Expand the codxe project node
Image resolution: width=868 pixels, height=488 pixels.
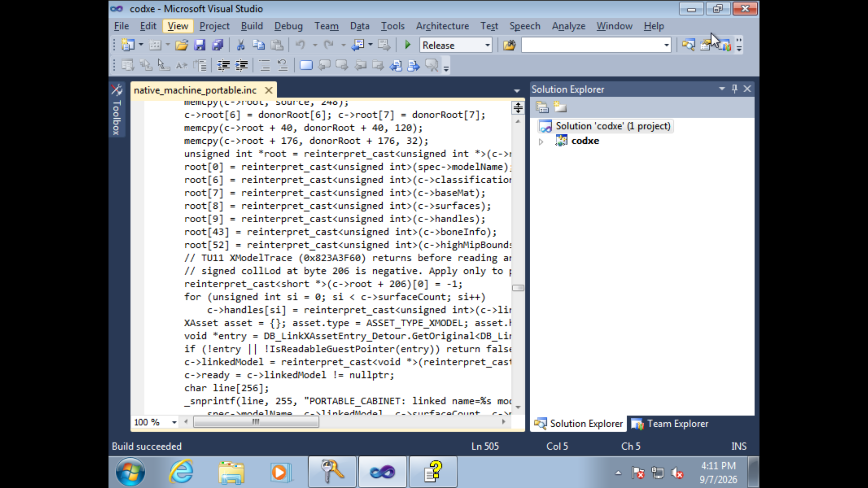click(541, 142)
